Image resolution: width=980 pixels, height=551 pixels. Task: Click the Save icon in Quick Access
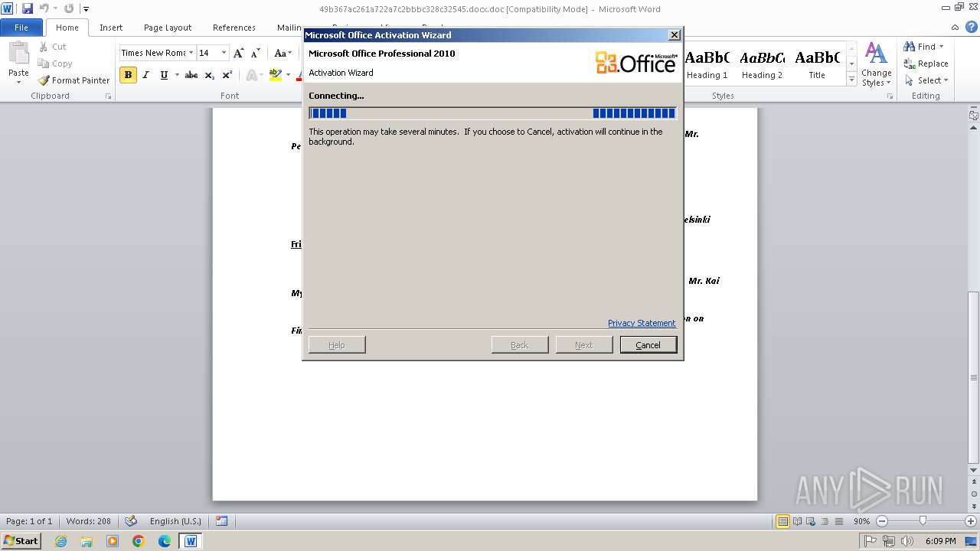click(x=28, y=9)
